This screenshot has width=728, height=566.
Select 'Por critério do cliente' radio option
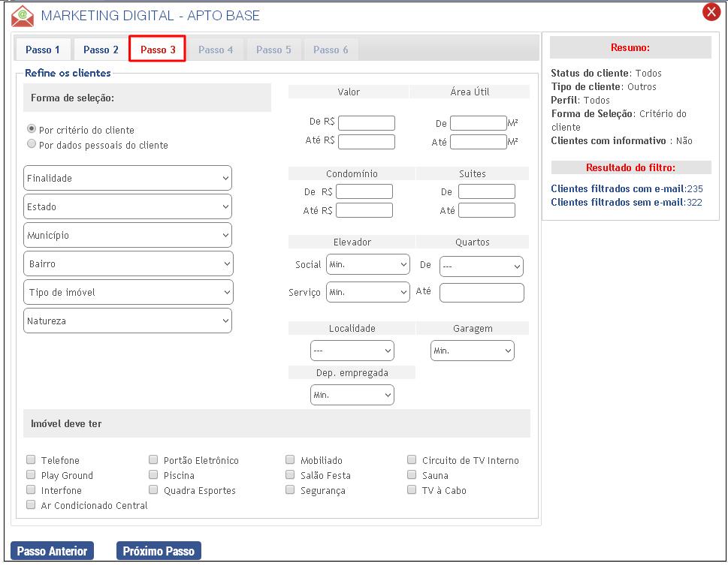tap(32, 129)
